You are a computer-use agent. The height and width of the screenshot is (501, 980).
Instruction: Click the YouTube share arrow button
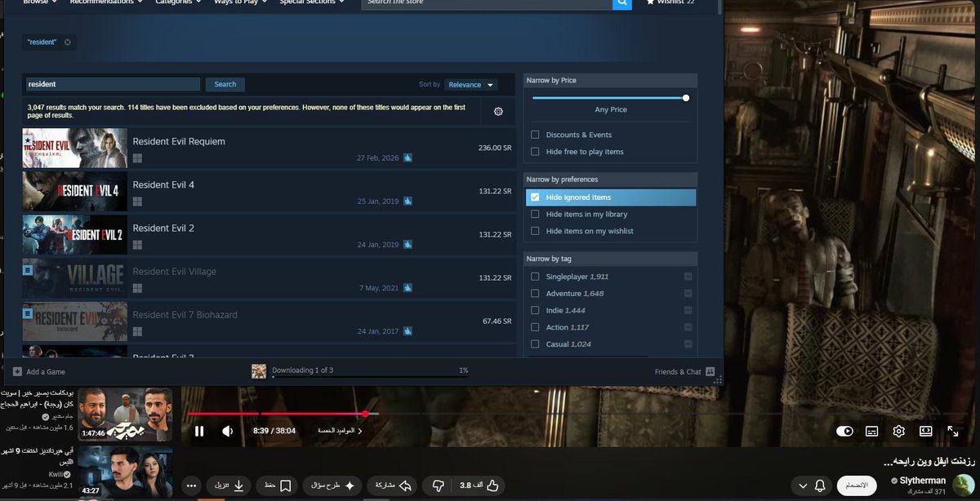tap(392, 485)
